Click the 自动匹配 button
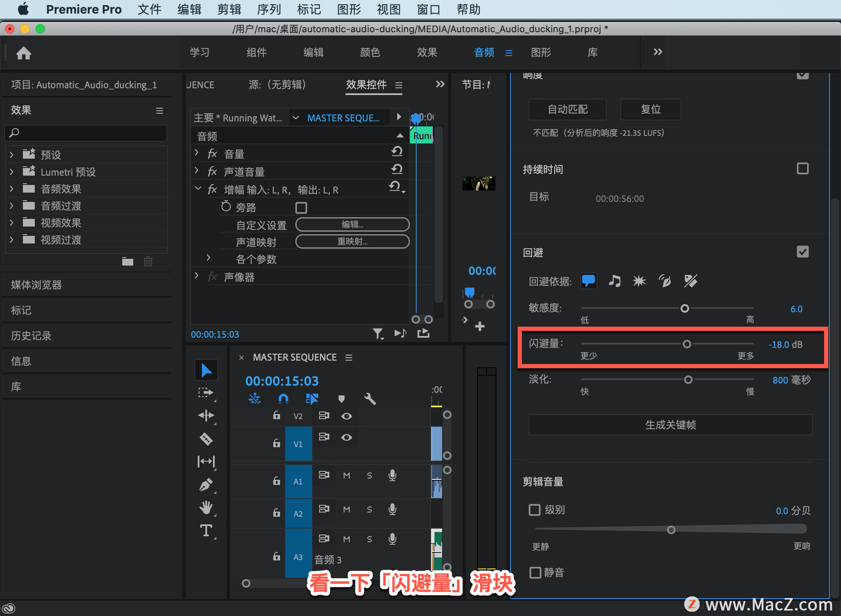 tap(568, 109)
